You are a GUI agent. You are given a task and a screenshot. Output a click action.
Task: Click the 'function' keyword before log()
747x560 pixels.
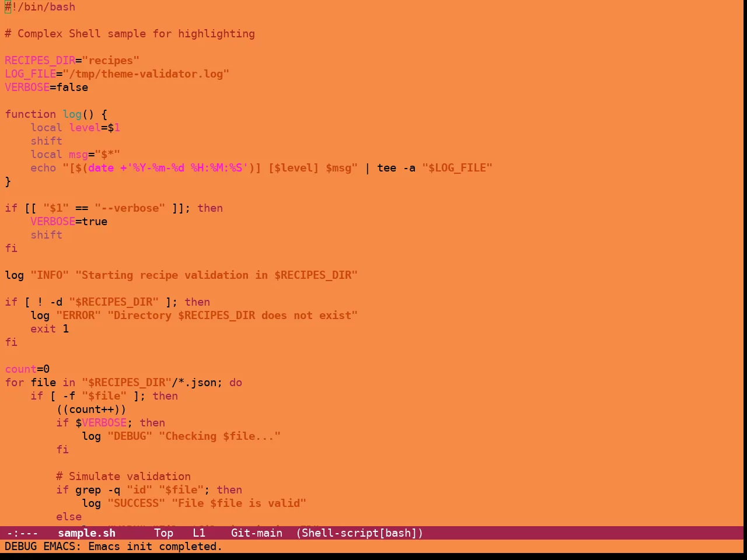(x=30, y=114)
